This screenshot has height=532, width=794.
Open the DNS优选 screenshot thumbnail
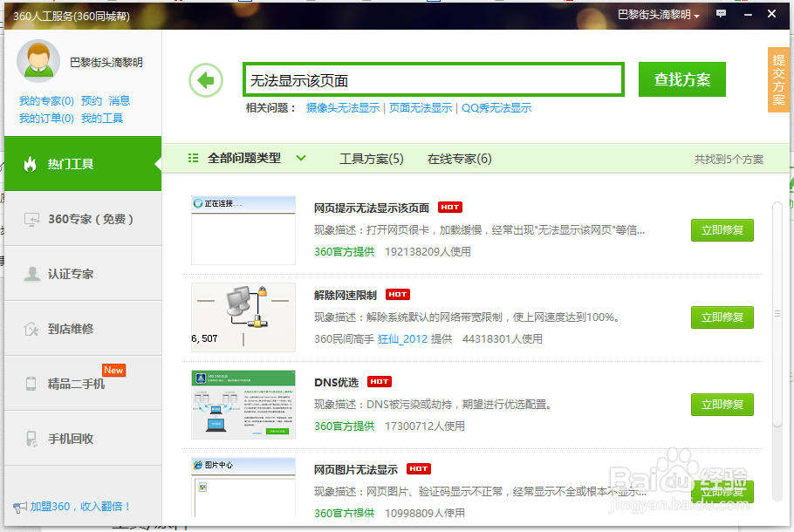pyautogui.click(x=243, y=405)
